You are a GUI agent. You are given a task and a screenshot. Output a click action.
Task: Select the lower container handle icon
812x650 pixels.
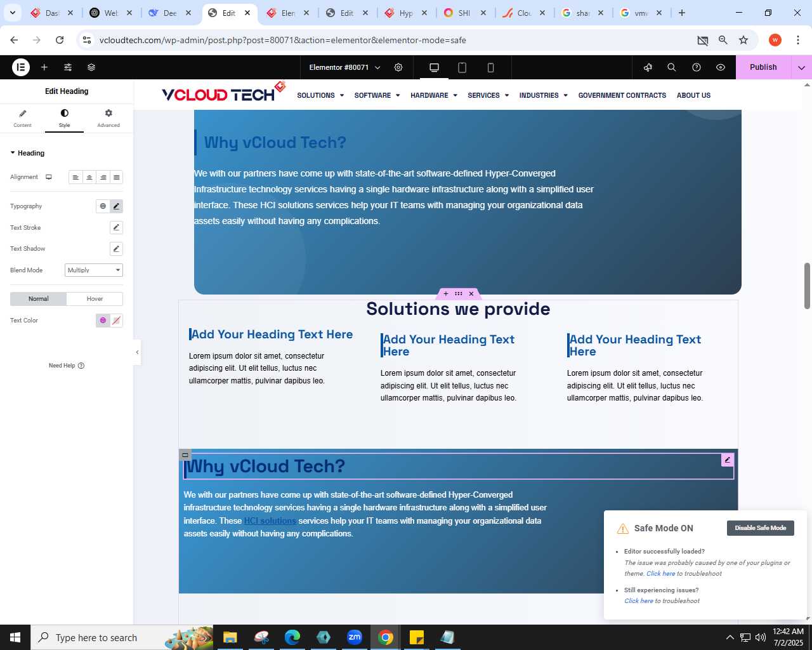[185, 454]
